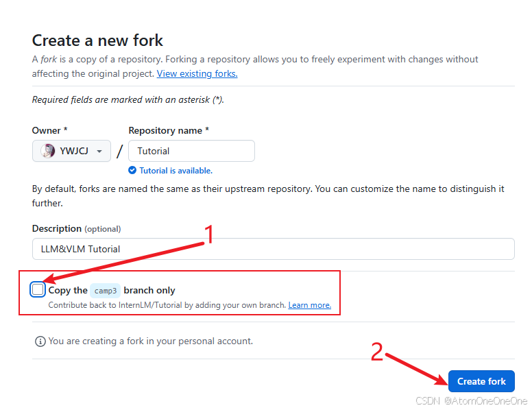The width and height of the screenshot is (532, 410).
Task: Click the Repository name label
Action: click(x=169, y=130)
